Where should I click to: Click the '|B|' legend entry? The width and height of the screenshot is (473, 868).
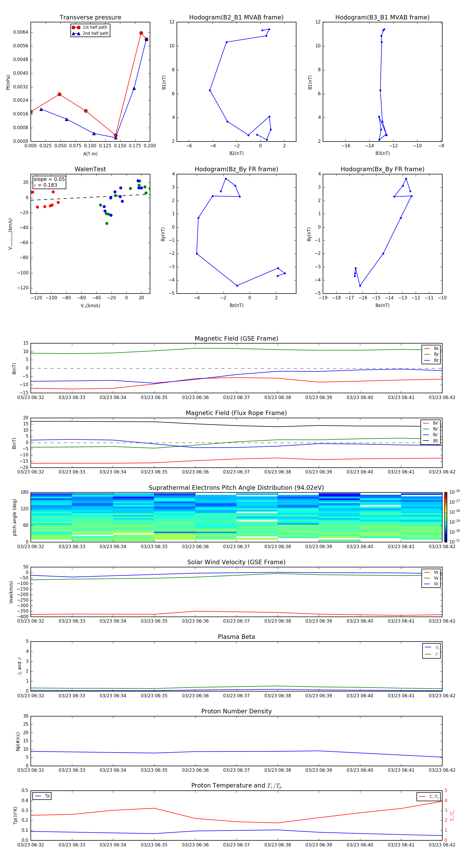click(431, 441)
